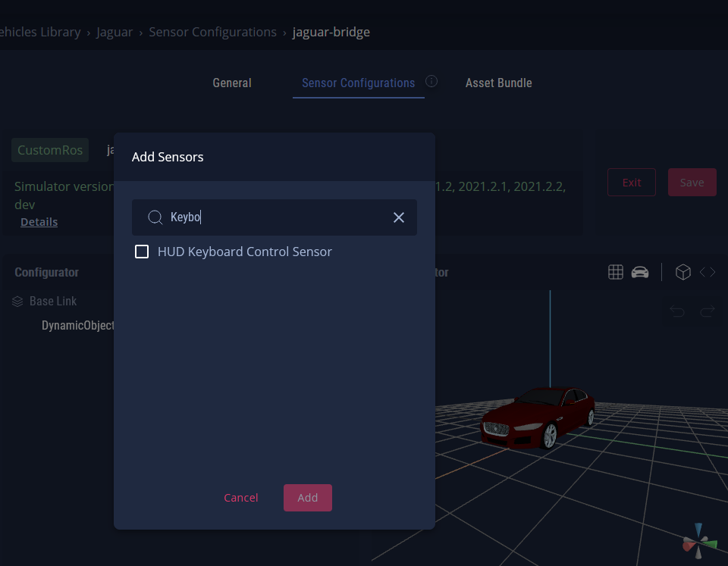Click the redo arrow icon
The width and height of the screenshot is (728, 566).
pyautogui.click(x=707, y=311)
